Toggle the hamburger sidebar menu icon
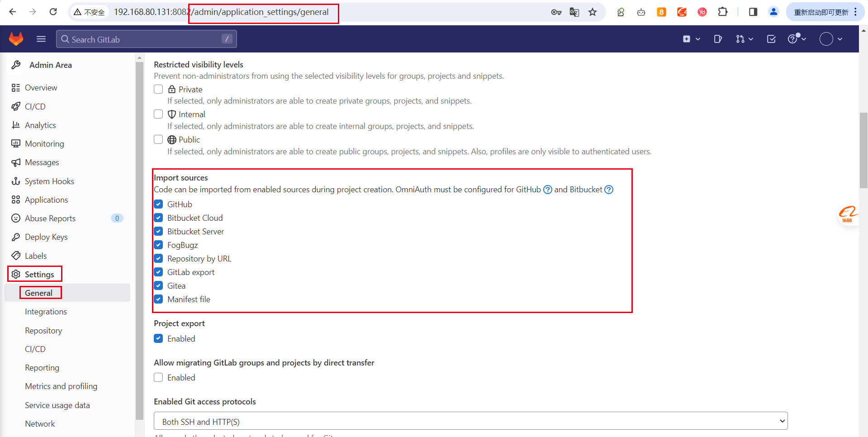868x437 pixels. (41, 39)
